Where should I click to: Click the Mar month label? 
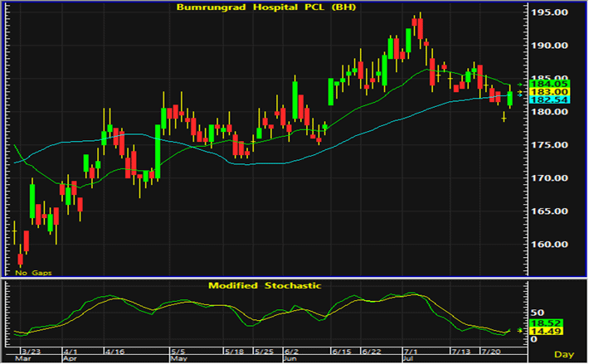pyautogui.click(x=23, y=359)
